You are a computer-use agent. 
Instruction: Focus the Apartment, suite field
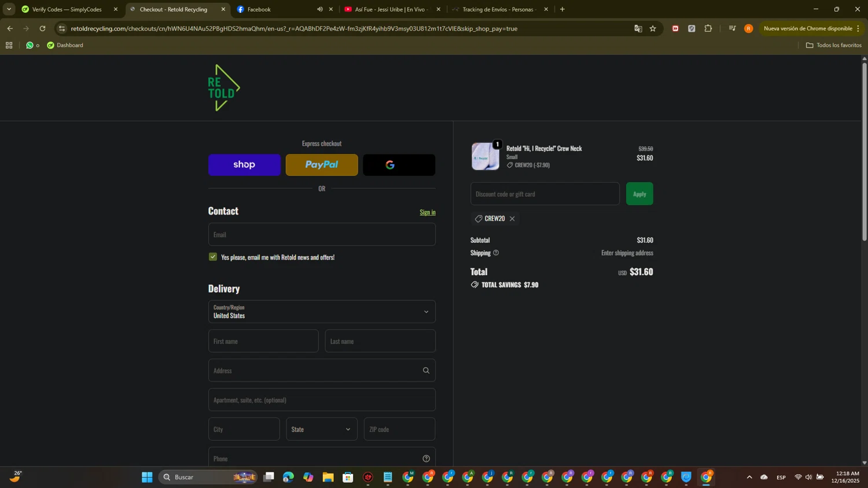point(322,400)
